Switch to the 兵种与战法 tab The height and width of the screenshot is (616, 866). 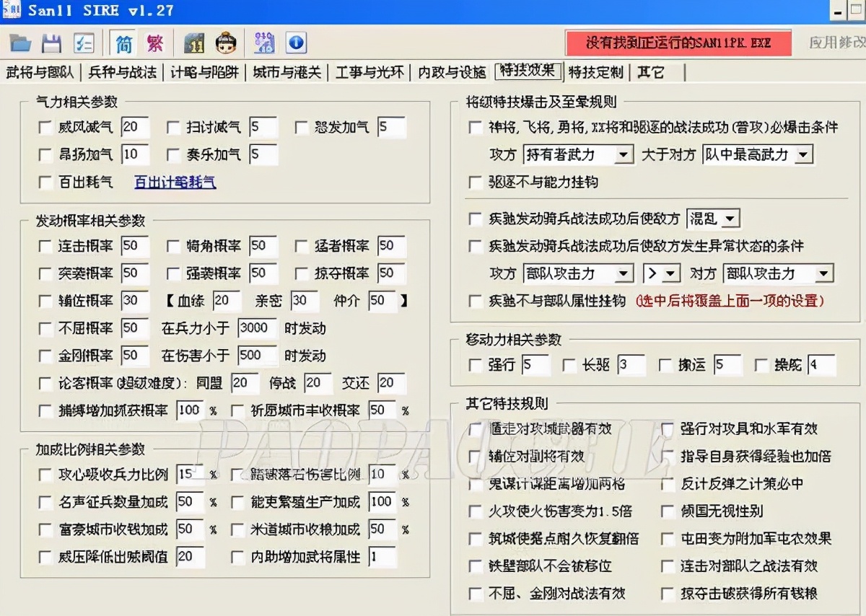click(125, 71)
